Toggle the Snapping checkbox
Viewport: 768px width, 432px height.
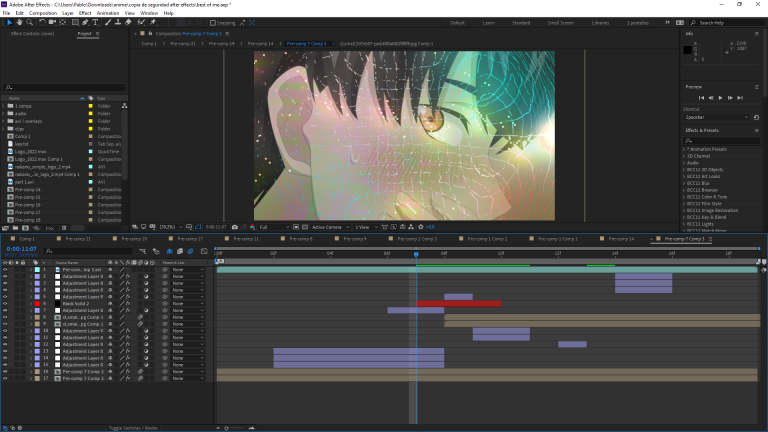[213, 23]
